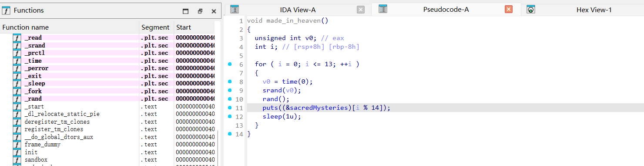Toggle breakpoint dot on line 6
Image resolution: width=644 pixels, height=166 pixels.
pyautogui.click(x=230, y=64)
